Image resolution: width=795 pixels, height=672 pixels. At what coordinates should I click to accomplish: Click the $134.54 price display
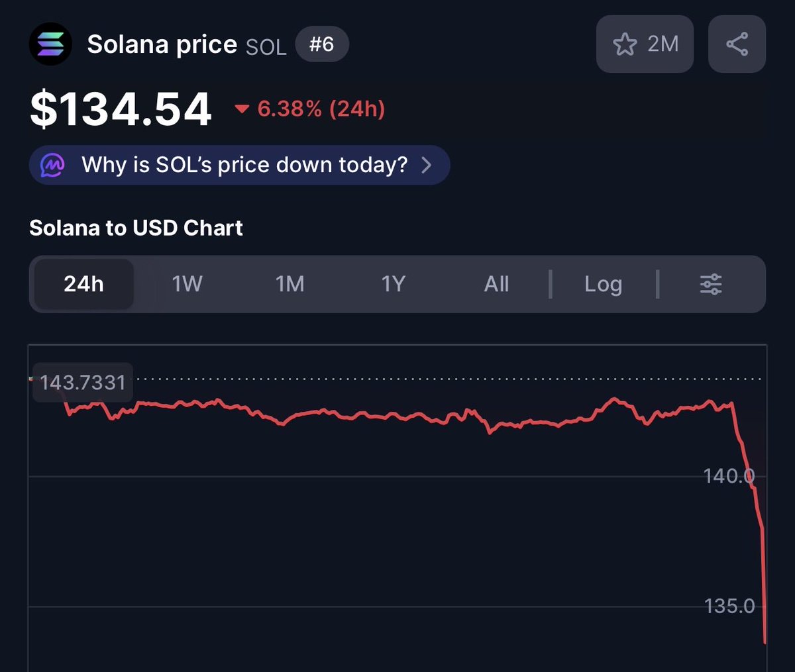point(119,108)
